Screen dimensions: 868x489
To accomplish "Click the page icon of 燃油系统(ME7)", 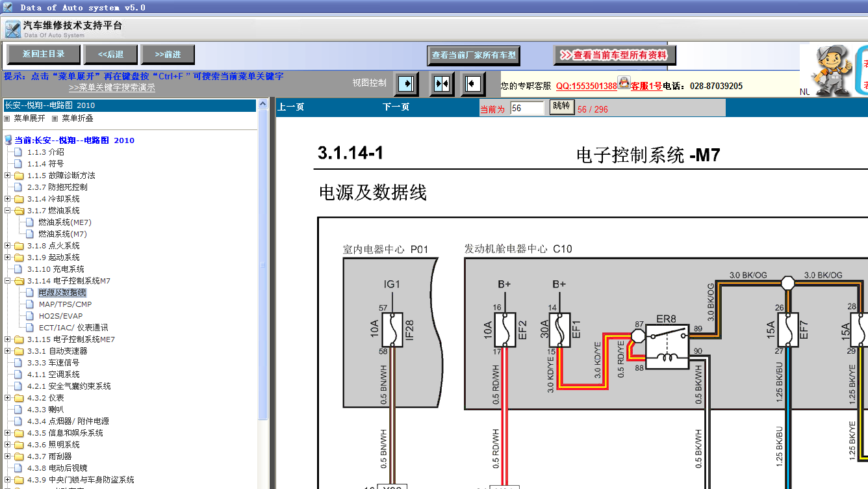I will [x=29, y=222].
